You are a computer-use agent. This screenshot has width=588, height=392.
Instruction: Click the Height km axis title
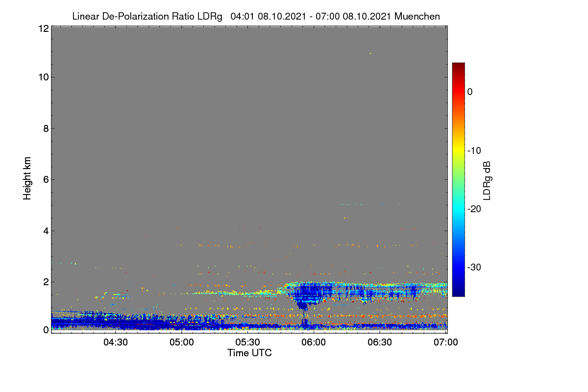pyautogui.click(x=27, y=179)
